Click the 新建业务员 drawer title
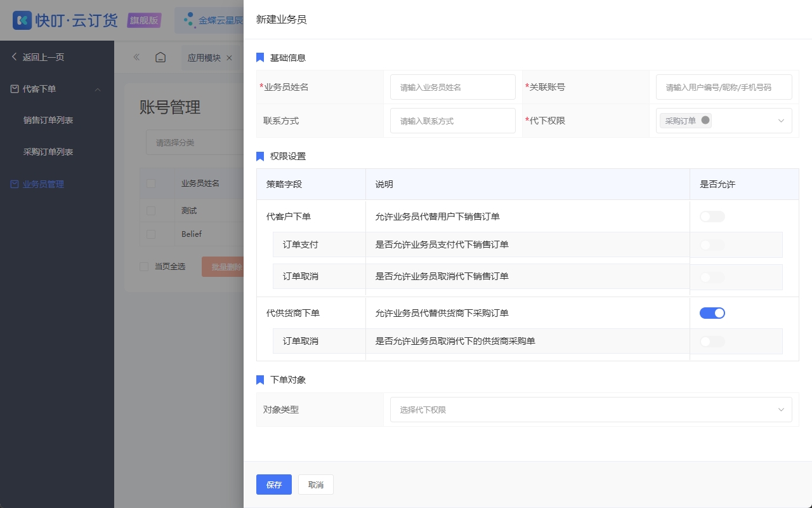Viewport: 812px width, 508px height. [282, 20]
